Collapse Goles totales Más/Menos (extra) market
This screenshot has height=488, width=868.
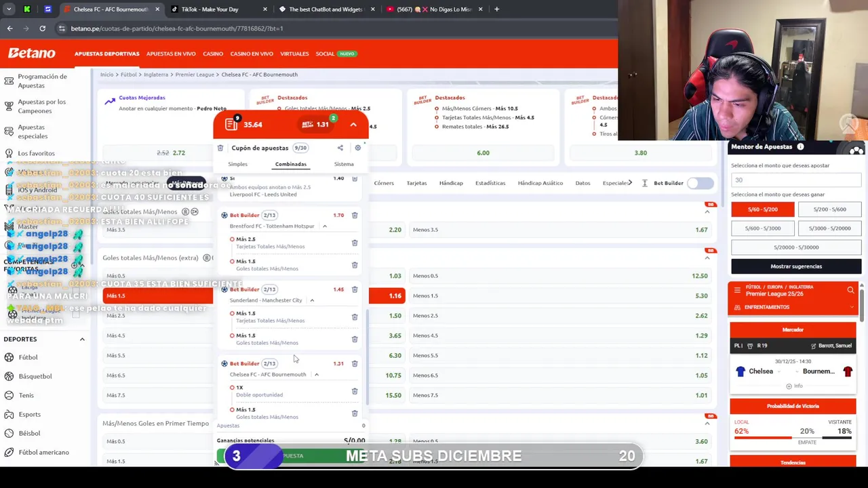pos(707,258)
